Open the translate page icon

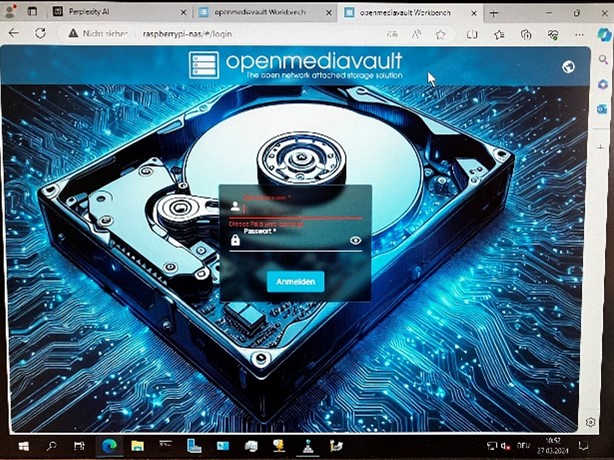[392, 34]
